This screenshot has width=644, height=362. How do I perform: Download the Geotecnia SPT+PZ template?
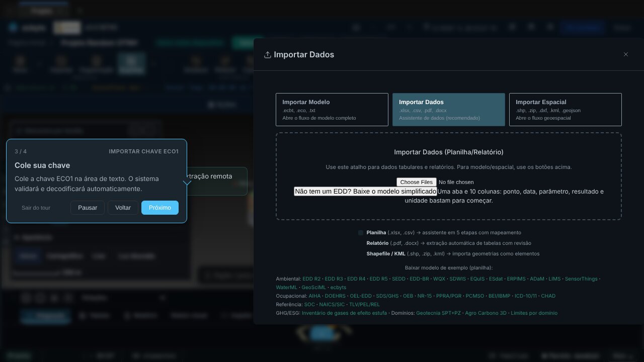tap(438, 313)
